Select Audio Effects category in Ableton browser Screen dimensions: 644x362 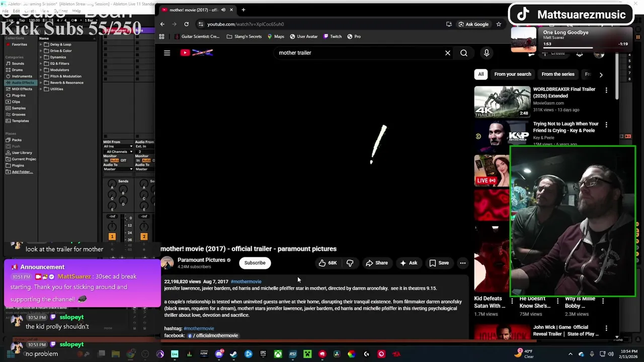20,82
